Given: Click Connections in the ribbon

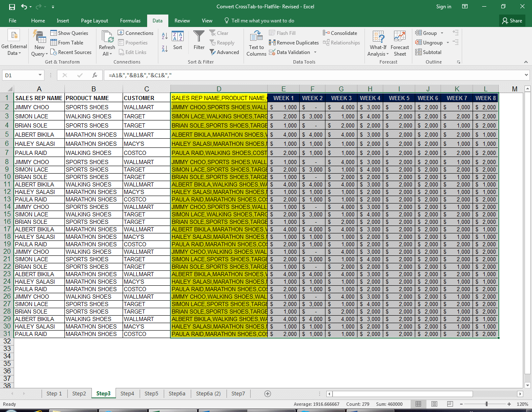Looking at the screenshot, I should (135, 33).
